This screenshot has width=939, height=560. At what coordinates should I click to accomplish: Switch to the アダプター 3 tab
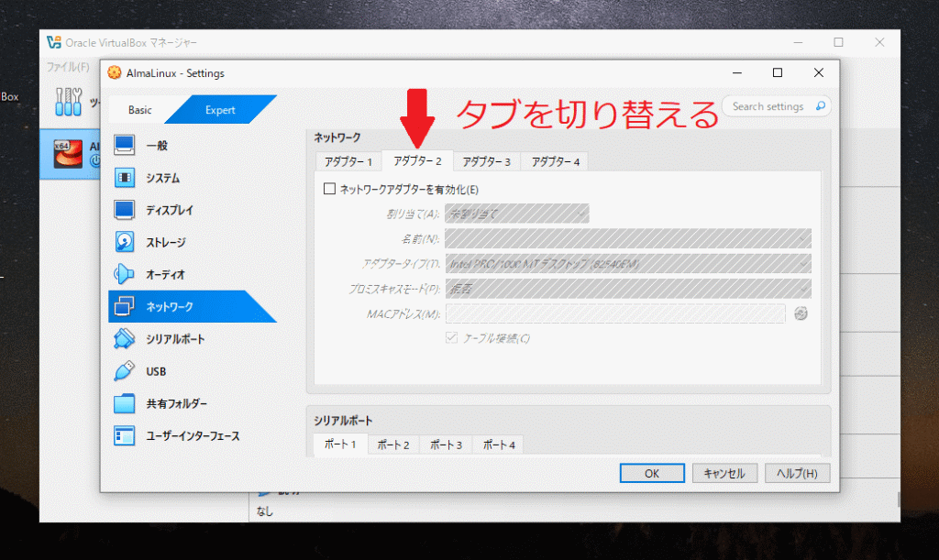486,161
